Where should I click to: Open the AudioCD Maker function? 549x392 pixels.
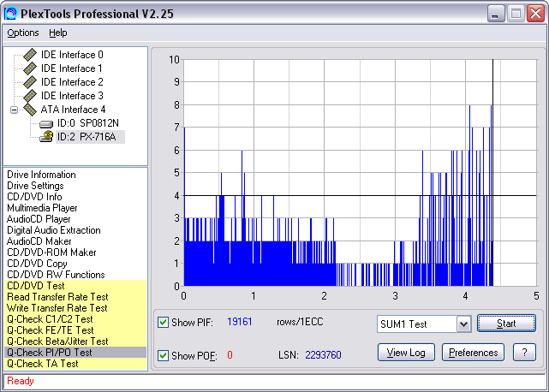coord(39,241)
